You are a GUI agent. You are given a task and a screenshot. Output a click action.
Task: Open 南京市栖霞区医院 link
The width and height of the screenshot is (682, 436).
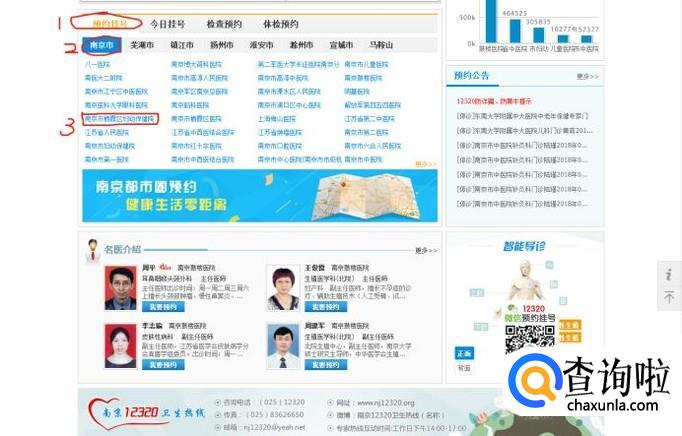196,118
